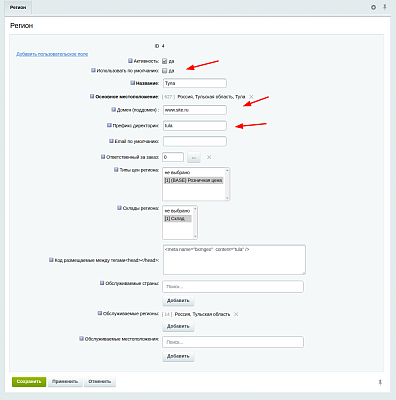Click the head tags code textarea
Screen dimensions: 396x400
coord(234,260)
